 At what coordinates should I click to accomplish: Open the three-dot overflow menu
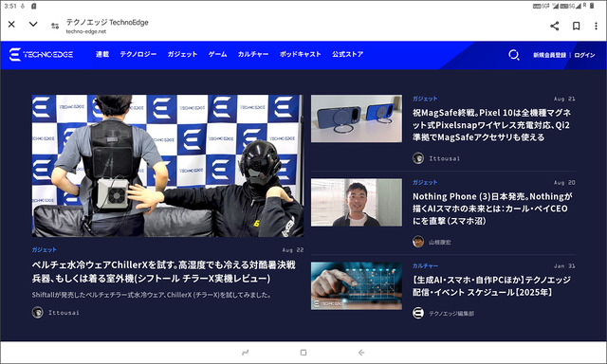tap(596, 26)
